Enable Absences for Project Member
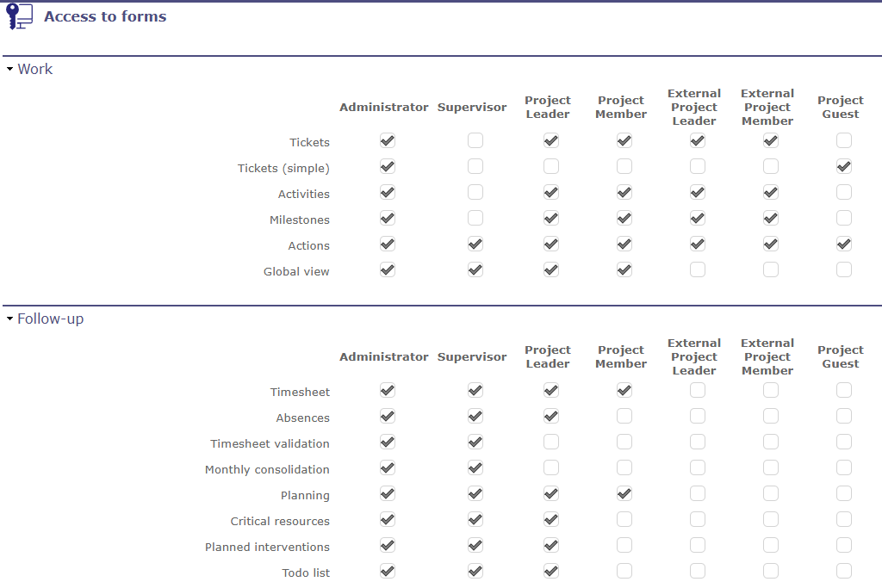 coord(624,416)
